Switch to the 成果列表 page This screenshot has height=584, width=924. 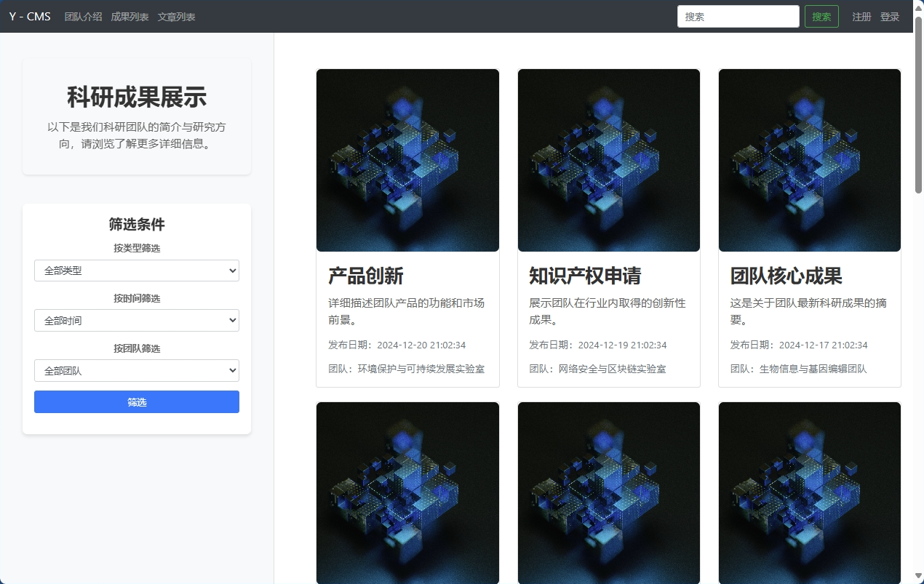tap(129, 16)
